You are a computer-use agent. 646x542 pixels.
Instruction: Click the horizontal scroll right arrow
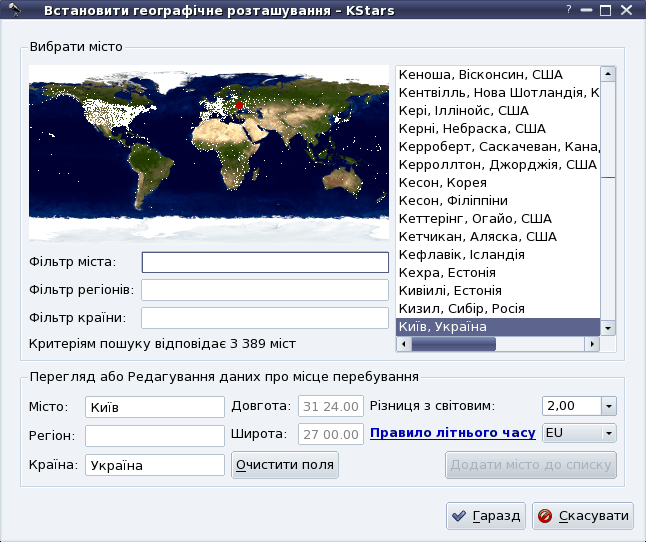[592, 344]
